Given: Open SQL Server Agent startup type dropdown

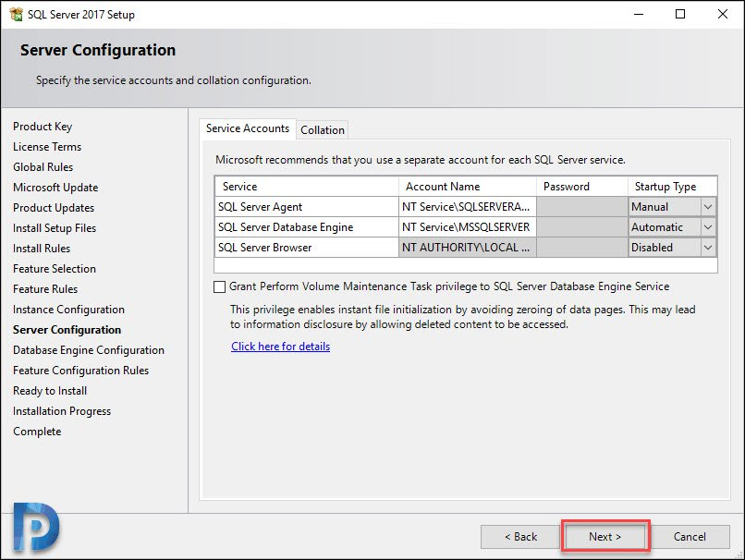Looking at the screenshot, I should (x=707, y=207).
